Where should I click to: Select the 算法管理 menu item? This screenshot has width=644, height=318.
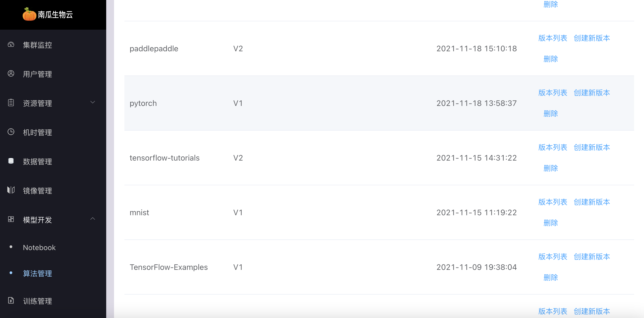tap(37, 274)
